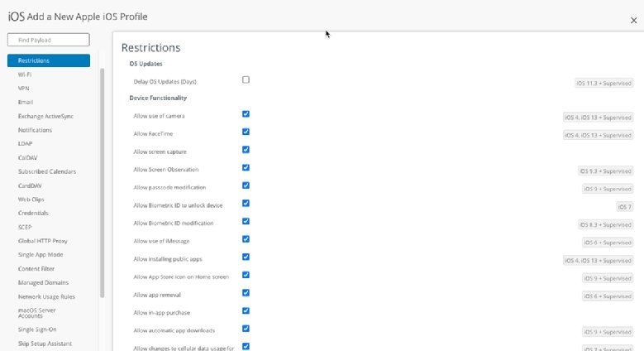Close the Add a New Apple iOS Profile dialog
644x351 pixels.
pos(632,21)
